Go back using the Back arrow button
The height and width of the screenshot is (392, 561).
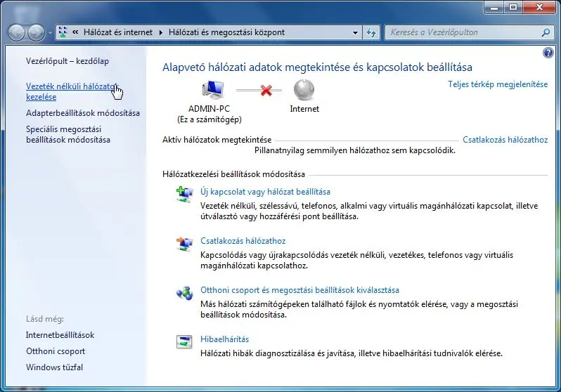tap(17, 32)
